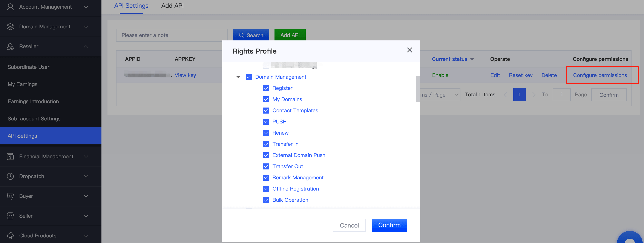Expand the Seller menu chevron
Screen dimensions: 644x243
(x=86, y=216)
